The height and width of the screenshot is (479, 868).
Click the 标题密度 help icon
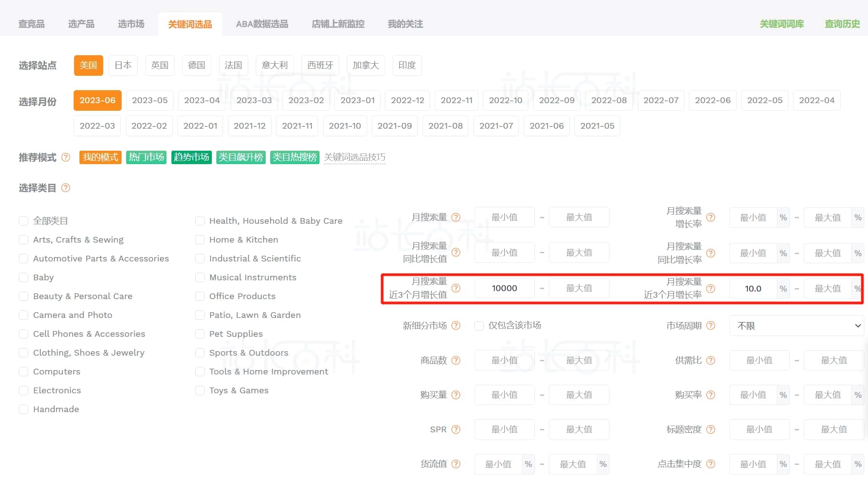[710, 429]
